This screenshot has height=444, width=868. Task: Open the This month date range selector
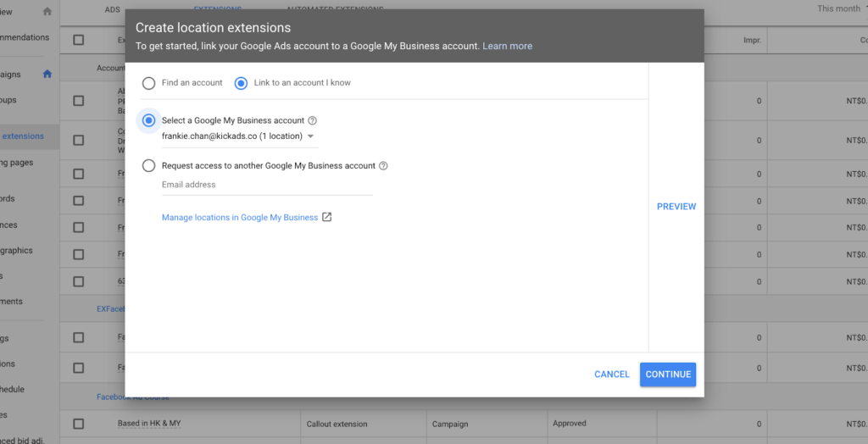coord(842,8)
